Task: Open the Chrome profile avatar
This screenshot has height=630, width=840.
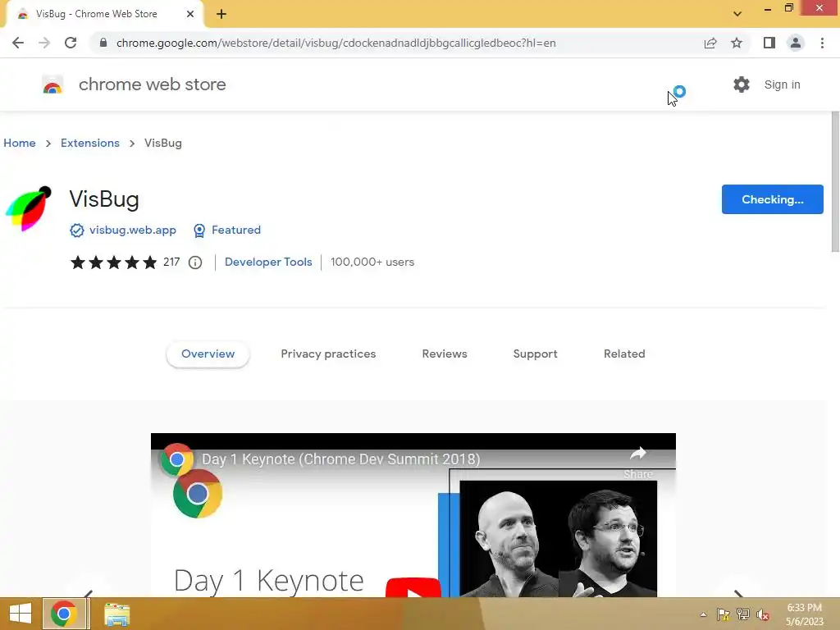Action: click(796, 43)
